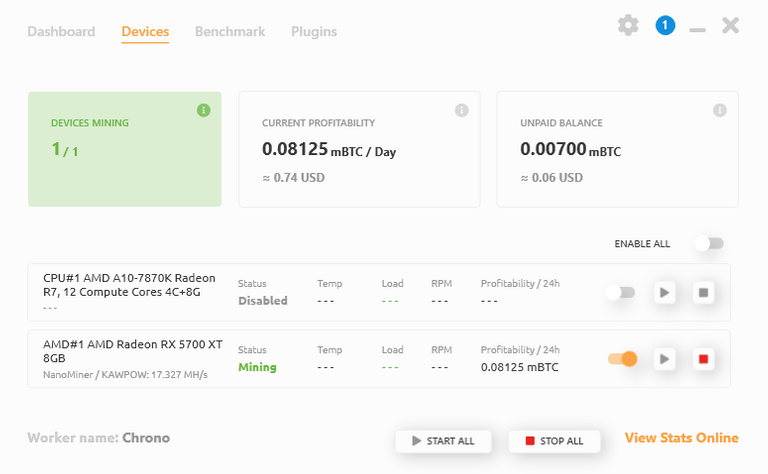Viewport: 768px width, 474px height.
Task: Open the View Stats Online link
Action: pyautogui.click(x=681, y=438)
